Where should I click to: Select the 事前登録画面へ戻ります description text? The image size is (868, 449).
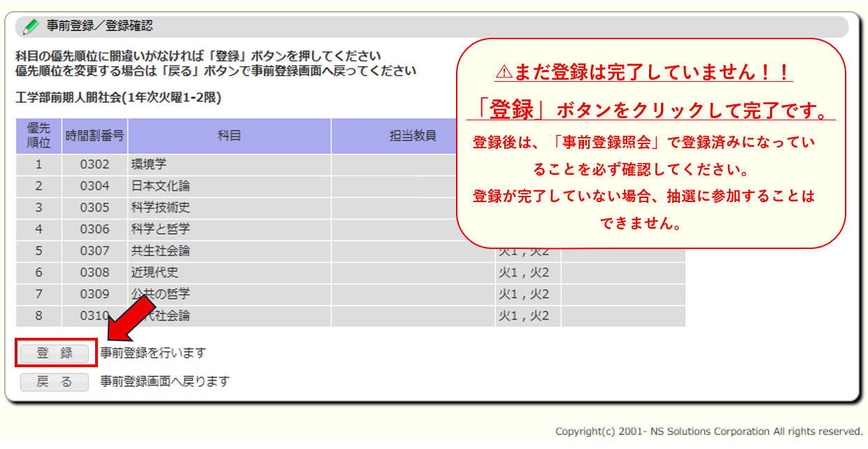coord(164,382)
